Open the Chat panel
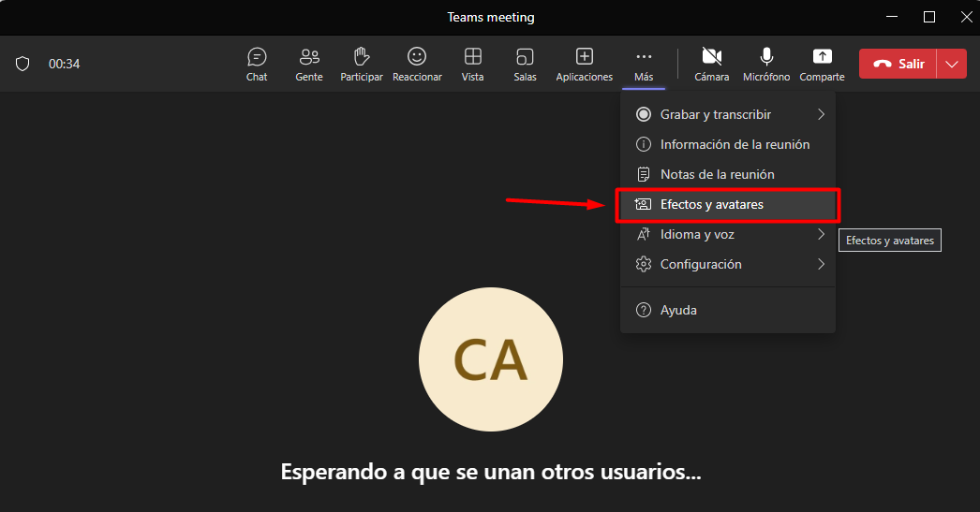Viewport: 980px width, 512px height. point(257,65)
